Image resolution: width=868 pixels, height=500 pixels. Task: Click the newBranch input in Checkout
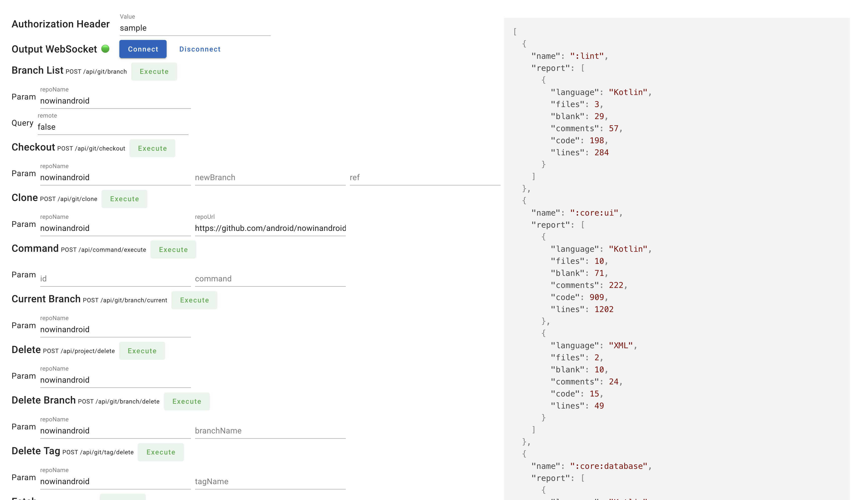pos(270,178)
